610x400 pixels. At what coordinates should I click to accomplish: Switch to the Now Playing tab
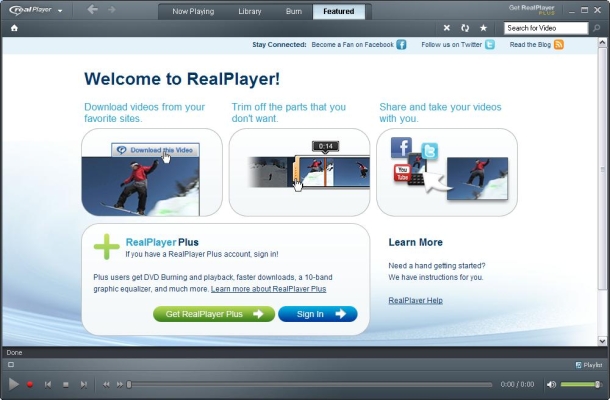193,11
